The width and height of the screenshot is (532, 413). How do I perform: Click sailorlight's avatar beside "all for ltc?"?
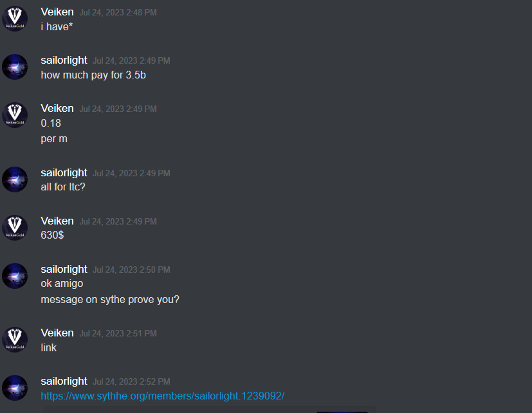15,179
